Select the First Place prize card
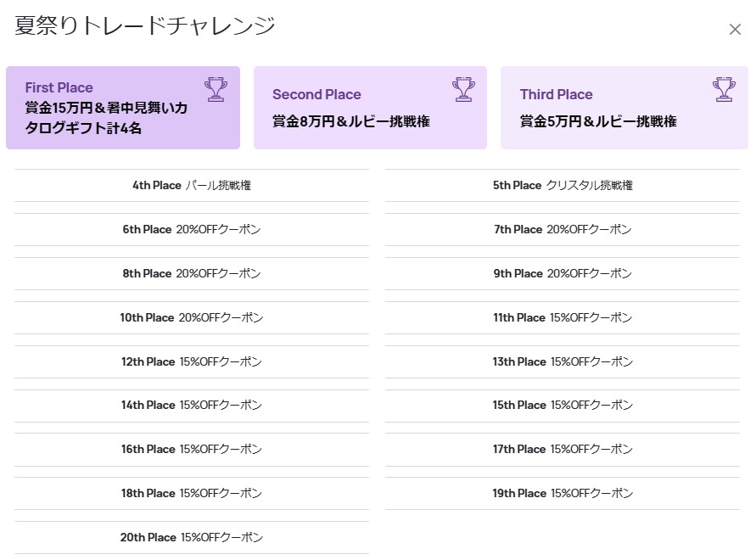 [x=123, y=108]
